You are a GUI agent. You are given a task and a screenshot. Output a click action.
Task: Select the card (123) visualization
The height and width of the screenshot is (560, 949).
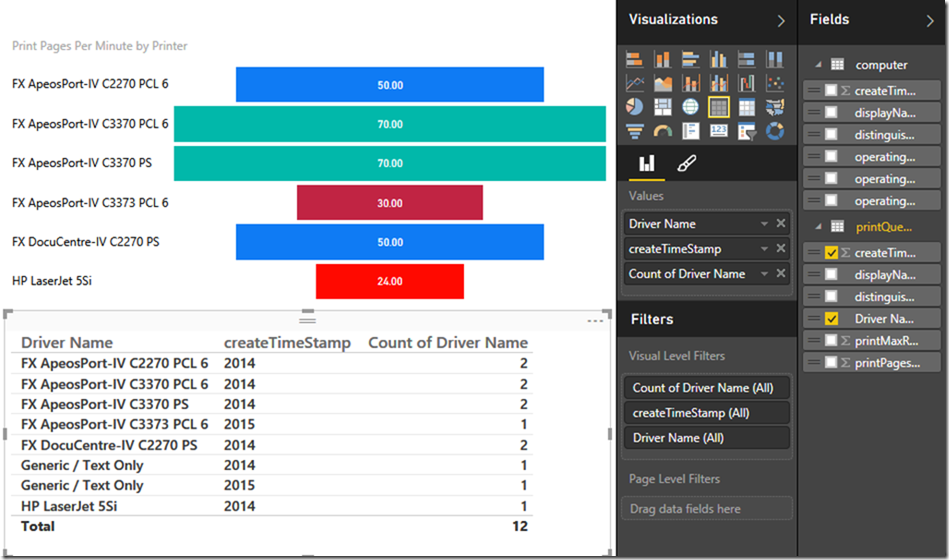click(718, 131)
